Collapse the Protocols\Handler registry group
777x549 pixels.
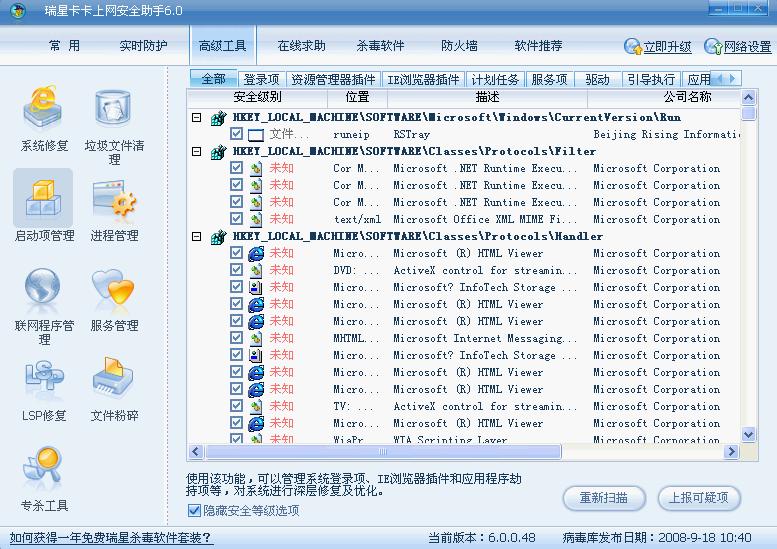[197, 236]
